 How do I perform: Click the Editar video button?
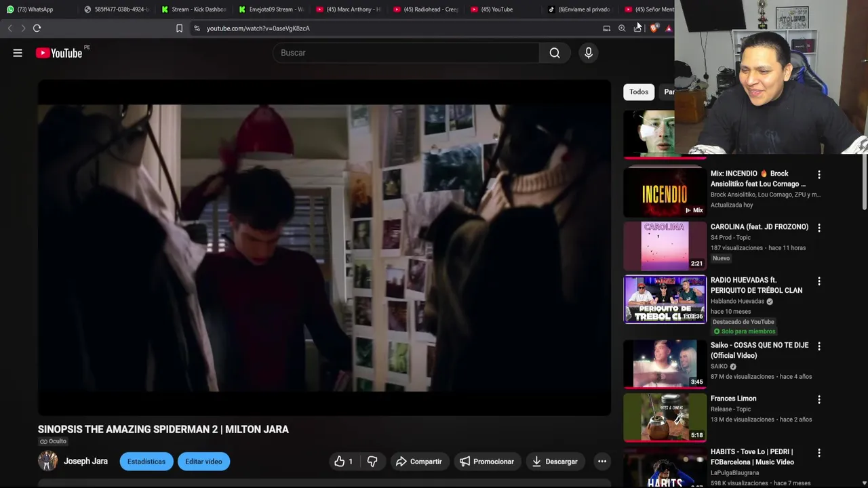pos(203,462)
